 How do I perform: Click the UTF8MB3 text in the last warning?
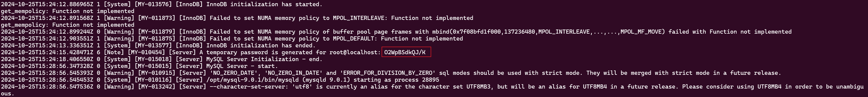pos(478,86)
